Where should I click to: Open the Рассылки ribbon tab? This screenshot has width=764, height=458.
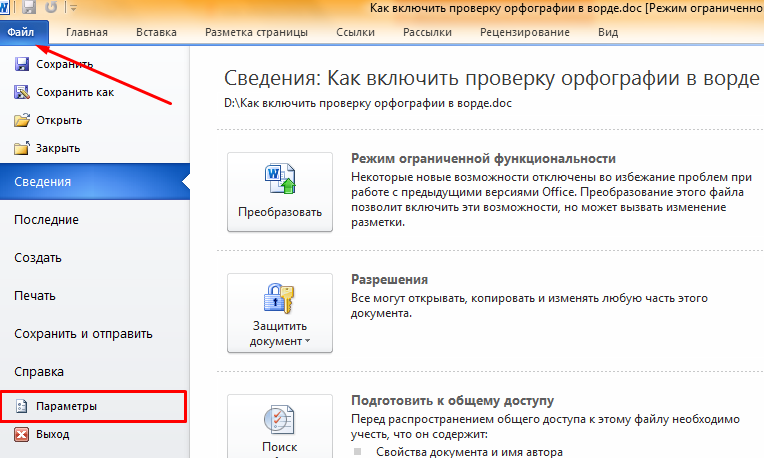pyautogui.click(x=427, y=33)
